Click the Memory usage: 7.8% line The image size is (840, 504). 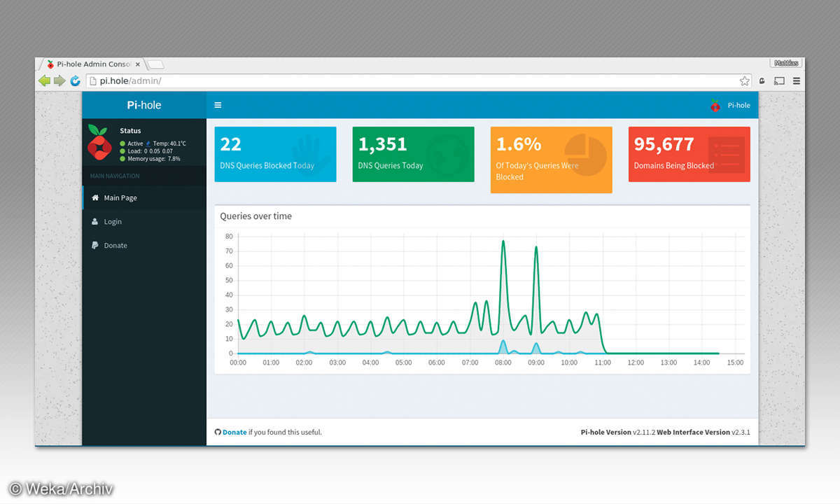(x=149, y=159)
